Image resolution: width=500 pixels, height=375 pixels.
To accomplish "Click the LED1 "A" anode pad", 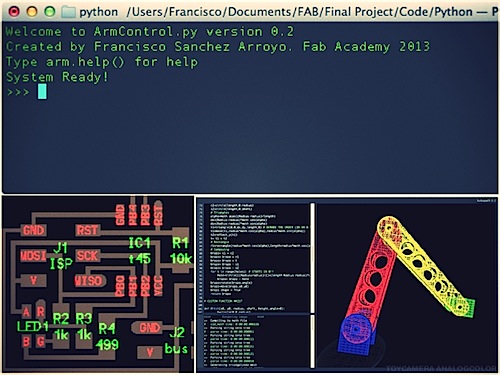I will [26, 312].
